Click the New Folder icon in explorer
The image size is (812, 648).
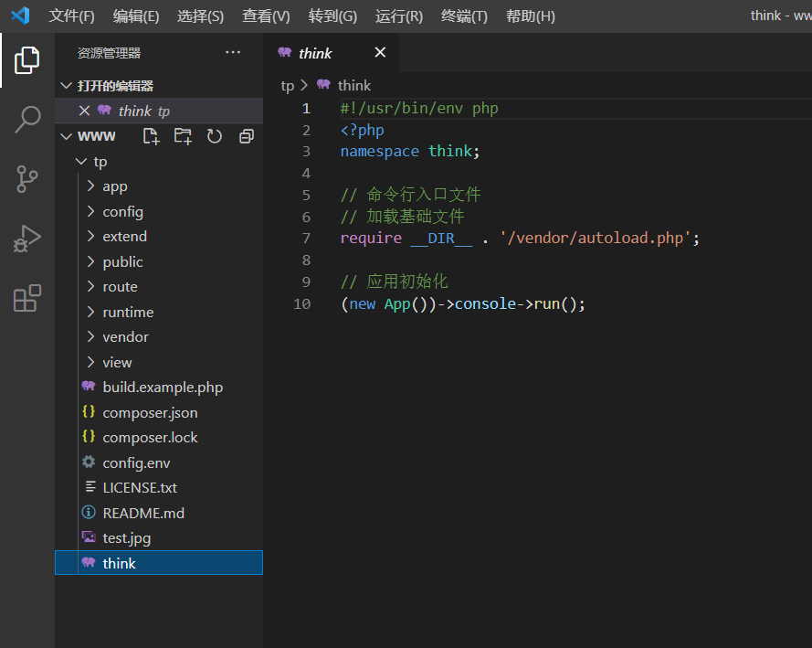pos(184,136)
